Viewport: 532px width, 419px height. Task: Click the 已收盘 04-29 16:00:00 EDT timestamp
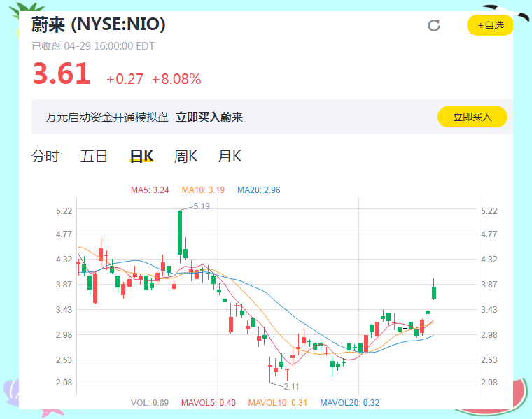pos(93,46)
